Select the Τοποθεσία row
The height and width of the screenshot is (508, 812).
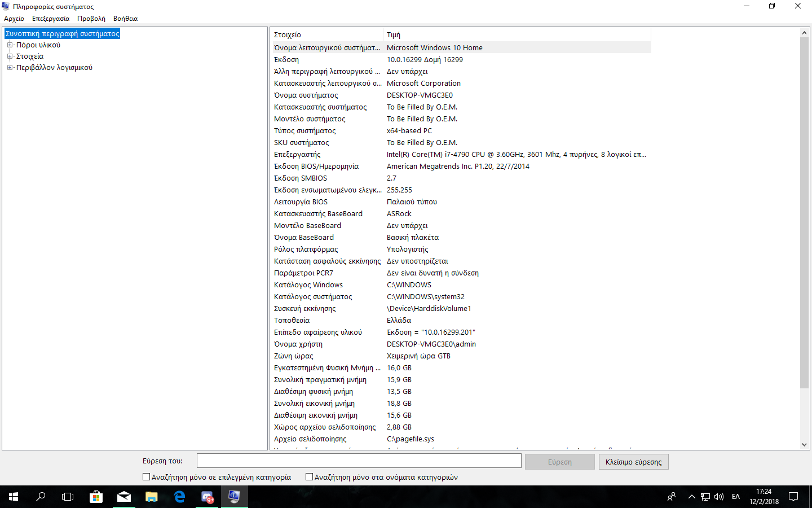tap(461, 321)
